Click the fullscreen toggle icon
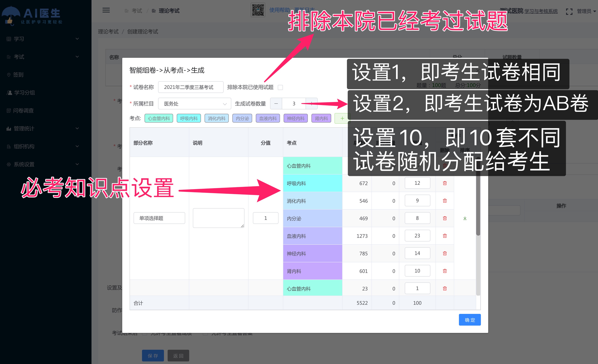598x364 pixels. pos(569,11)
